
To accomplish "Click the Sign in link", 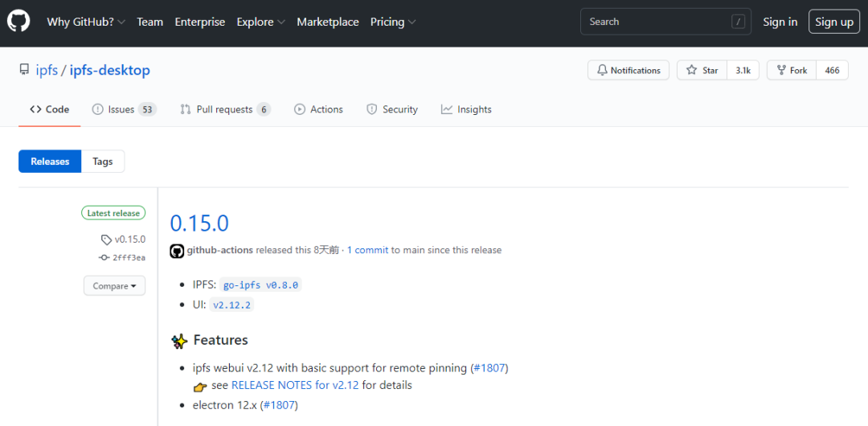I will click(x=780, y=23).
